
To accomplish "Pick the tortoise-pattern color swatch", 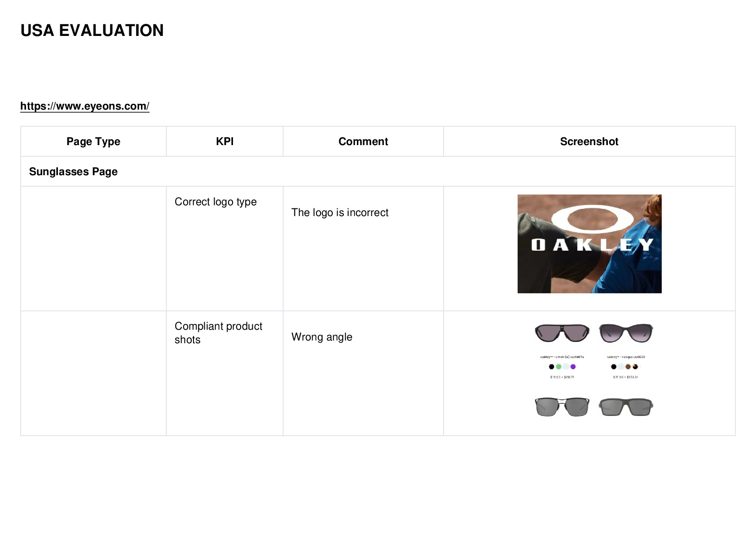I will [x=635, y=367].
